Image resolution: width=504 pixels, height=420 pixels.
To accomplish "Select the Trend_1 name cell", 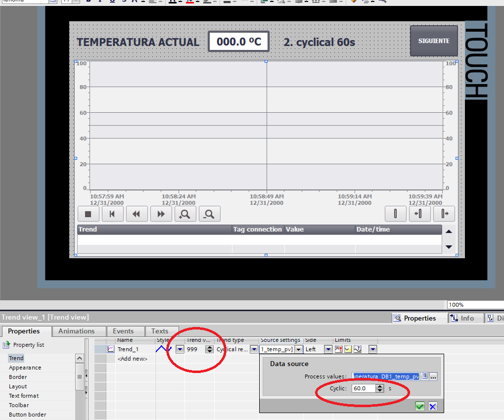I will pyautogui.click(x=136, y=349).
